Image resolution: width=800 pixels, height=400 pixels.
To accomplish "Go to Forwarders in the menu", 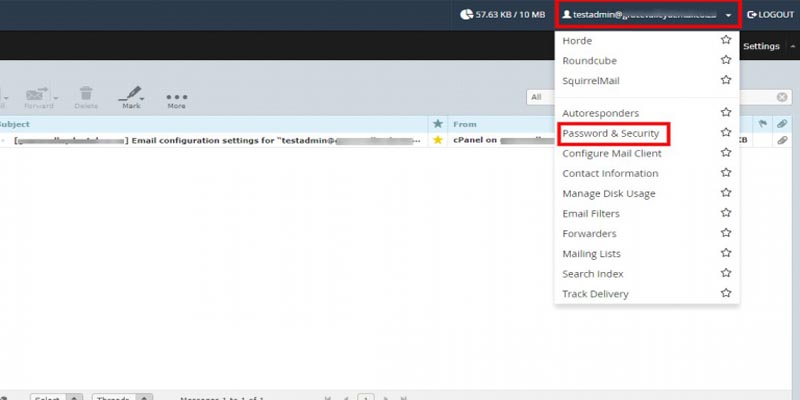I will coord(589,234).
